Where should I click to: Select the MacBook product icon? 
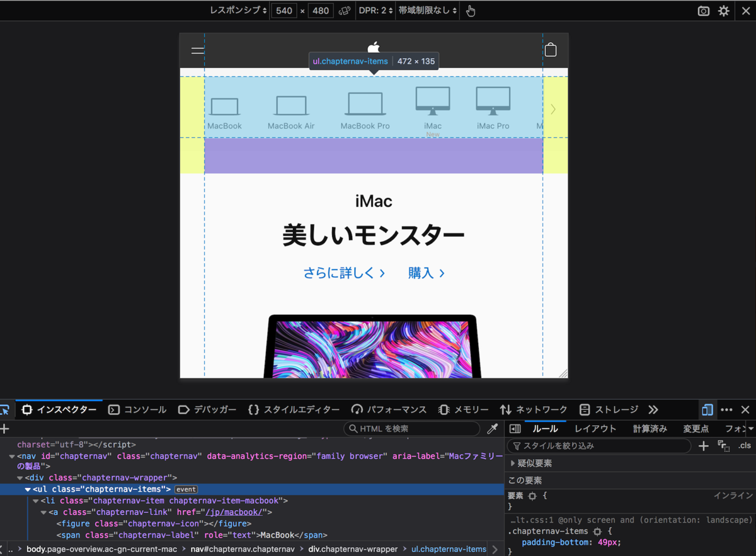pos(224,113)
